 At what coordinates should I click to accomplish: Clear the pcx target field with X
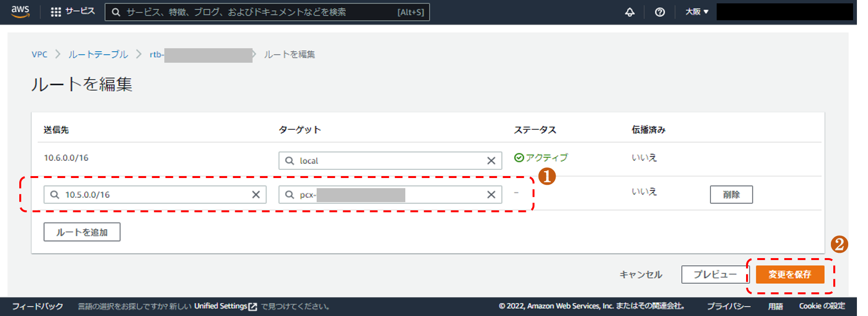(x=491, y=194)
